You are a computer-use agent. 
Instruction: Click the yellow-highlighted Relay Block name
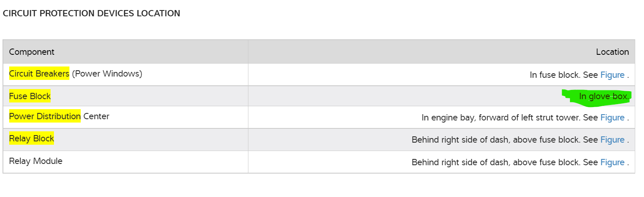31,138
